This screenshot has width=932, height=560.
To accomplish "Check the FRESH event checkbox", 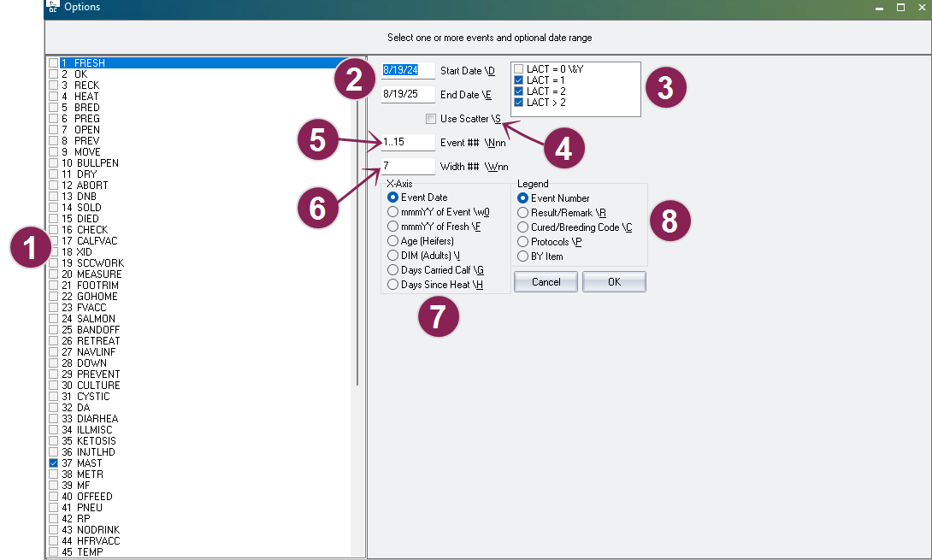I will point(54,63).
